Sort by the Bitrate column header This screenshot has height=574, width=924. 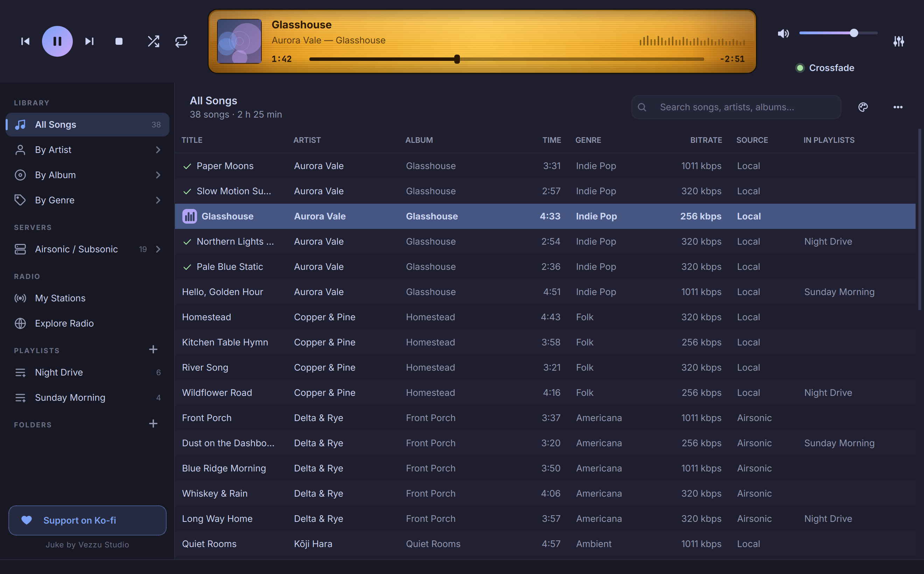pyautogui.click(x=706, y=140)
